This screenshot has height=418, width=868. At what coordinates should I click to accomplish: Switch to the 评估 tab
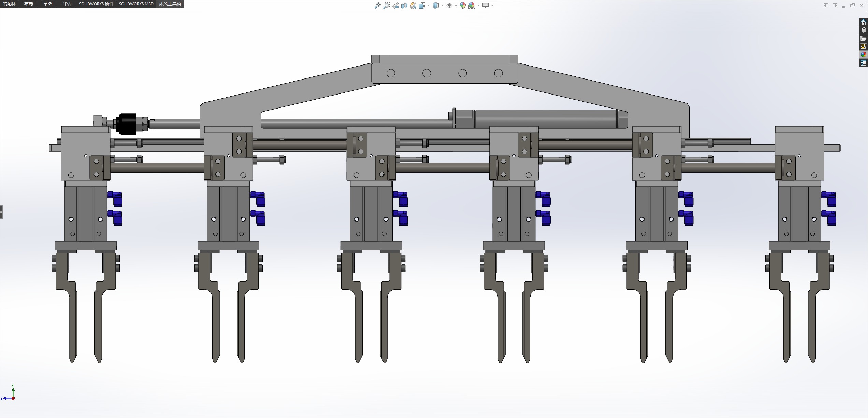point(67,4)
